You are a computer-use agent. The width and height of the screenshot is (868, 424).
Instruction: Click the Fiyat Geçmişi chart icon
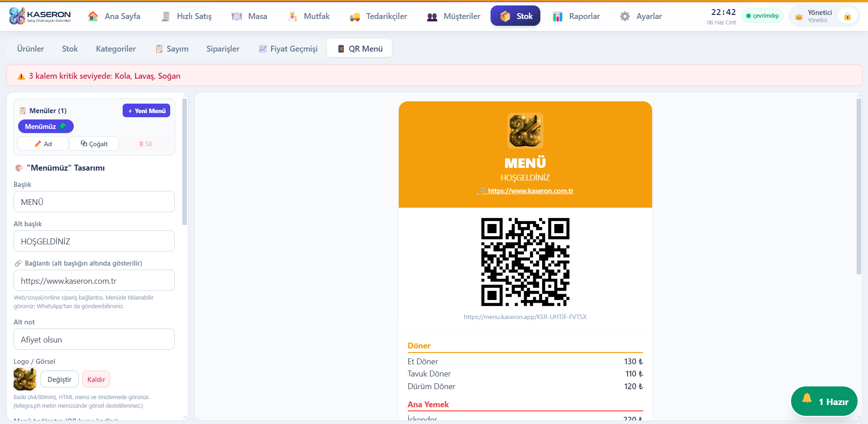coord(262,49)
